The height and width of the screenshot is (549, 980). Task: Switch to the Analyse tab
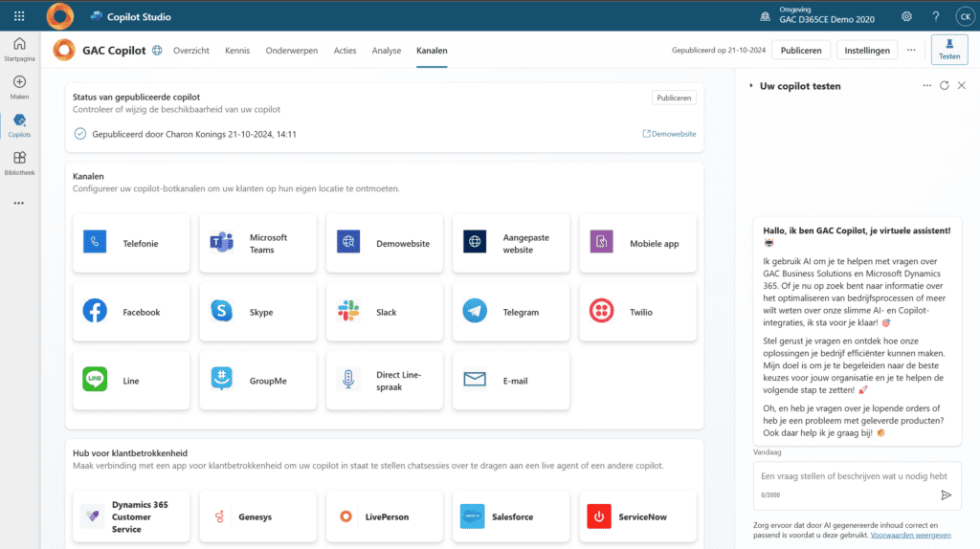click(x=387, y=51)
